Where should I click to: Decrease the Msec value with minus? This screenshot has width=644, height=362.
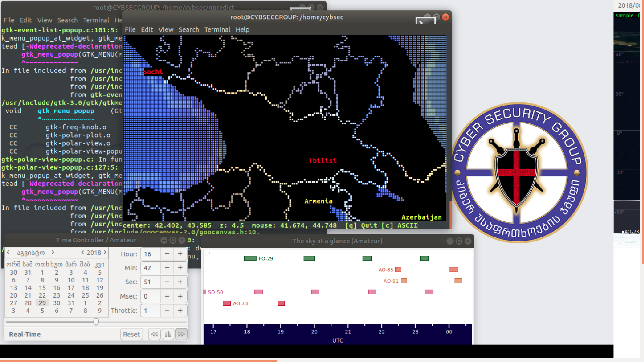(167, 296)
